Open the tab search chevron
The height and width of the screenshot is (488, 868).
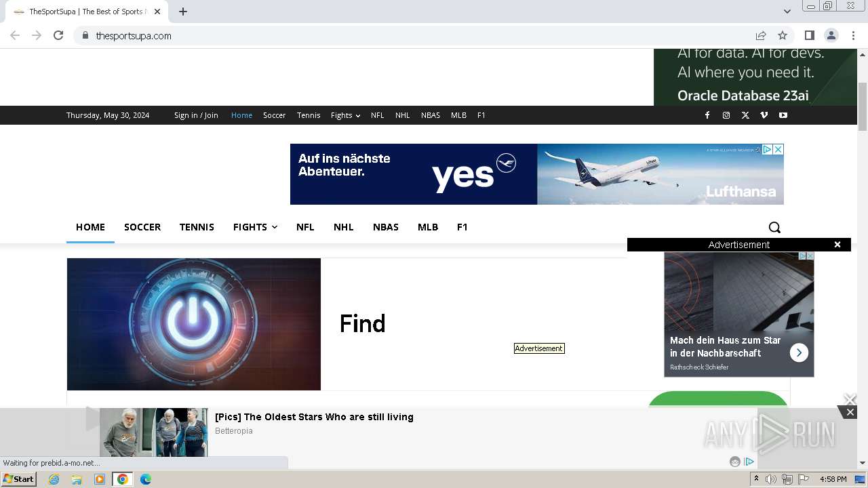tap(787, 12)
